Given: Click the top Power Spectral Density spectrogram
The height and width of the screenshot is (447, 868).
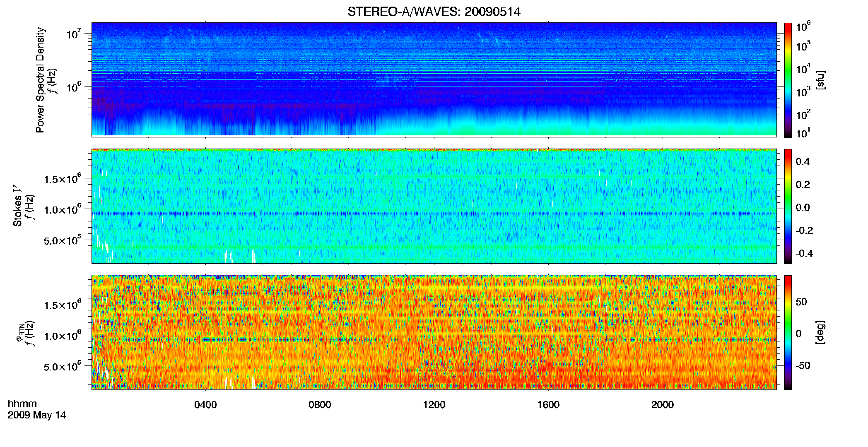Looking at the screenshot, I should click(434, 79).
